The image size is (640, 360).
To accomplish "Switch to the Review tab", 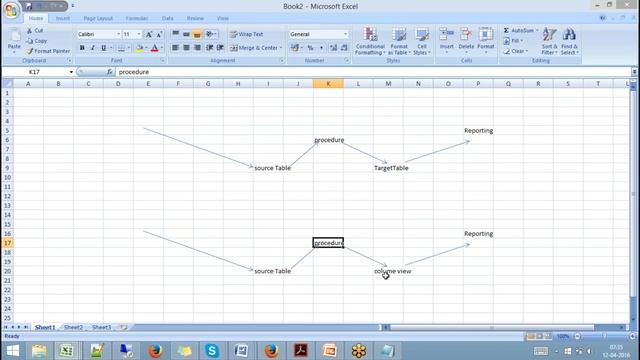I will pyautogui.click(x=195, y=18).
